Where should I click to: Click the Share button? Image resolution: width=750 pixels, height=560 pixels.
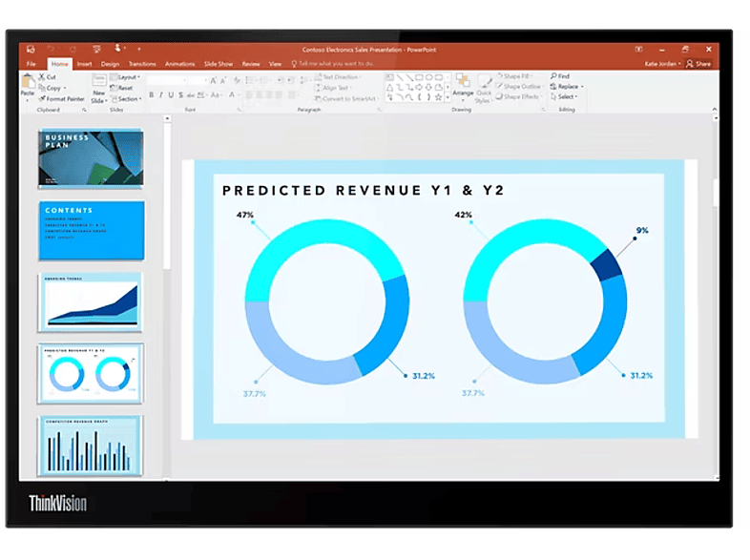pos(698,64)
